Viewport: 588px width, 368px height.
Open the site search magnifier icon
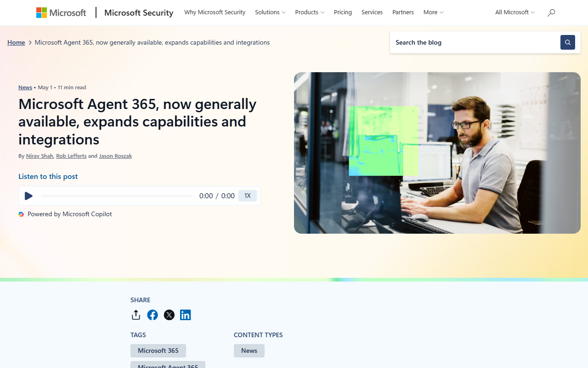click(551, 12)
